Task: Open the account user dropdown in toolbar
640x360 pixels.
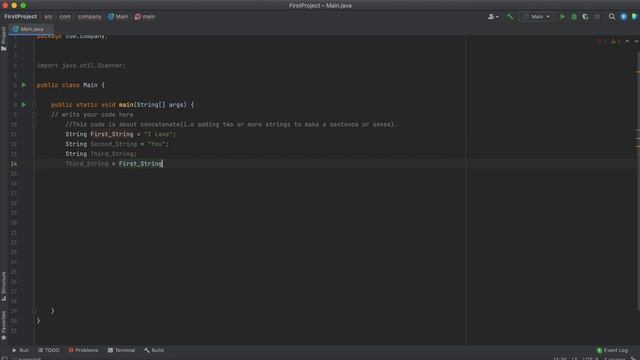Action: tap(493, 17)
